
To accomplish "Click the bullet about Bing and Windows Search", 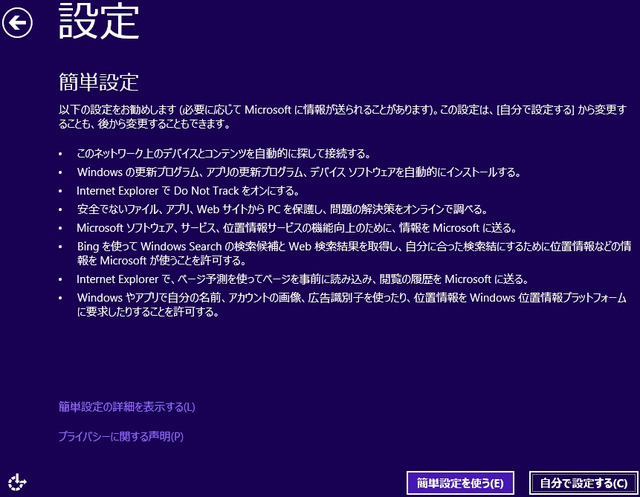I will pos(354,253).
